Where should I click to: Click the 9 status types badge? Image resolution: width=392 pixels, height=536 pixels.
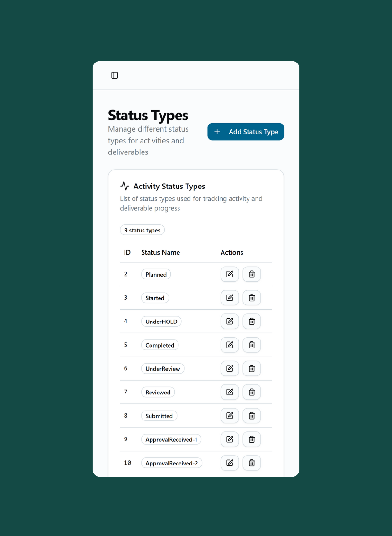coord(143,230)
